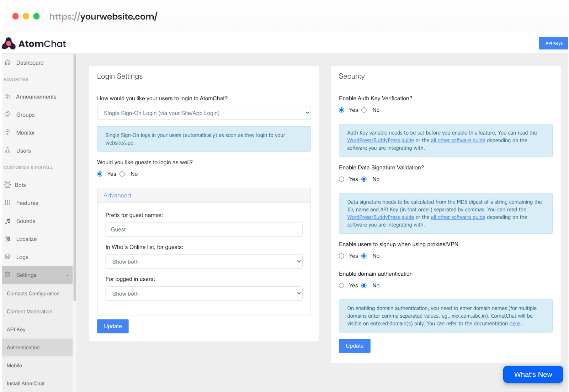Select Yes for Data Signature Validation

pyautogui.click(x=342, y=179)
